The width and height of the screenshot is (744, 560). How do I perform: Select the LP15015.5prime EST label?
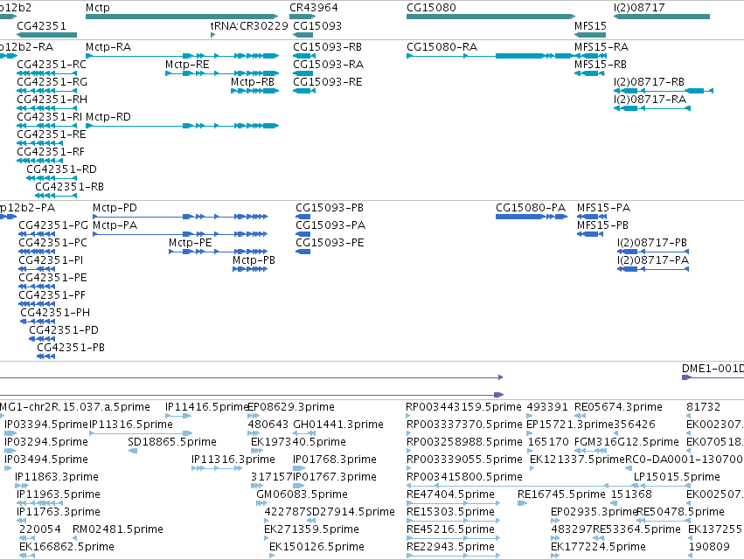click(677, 477)
